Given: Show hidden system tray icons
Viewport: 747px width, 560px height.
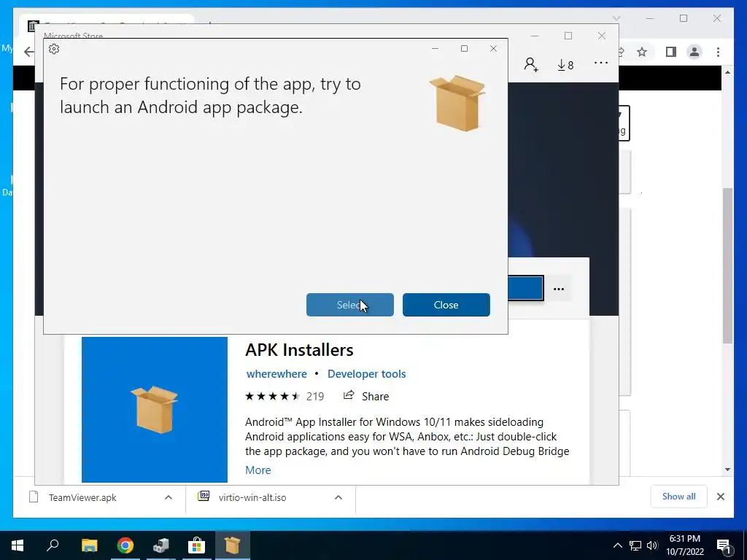Looking at the screenshot, I should click(617, 545).
